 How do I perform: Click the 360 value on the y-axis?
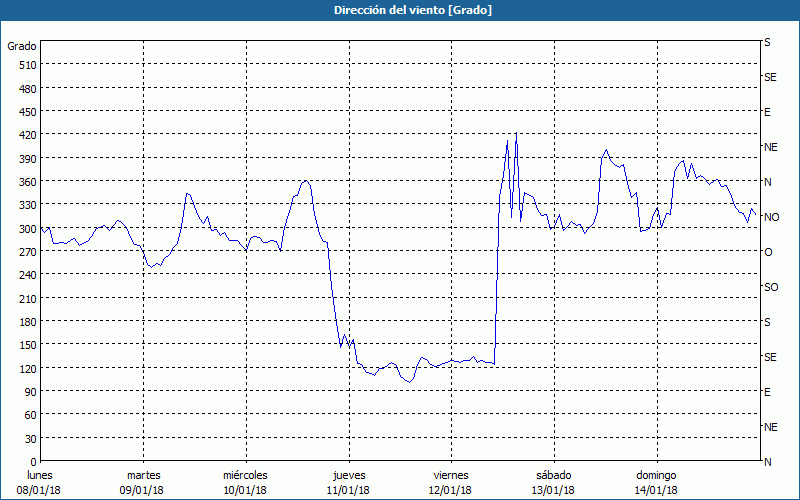click(26, 182)
